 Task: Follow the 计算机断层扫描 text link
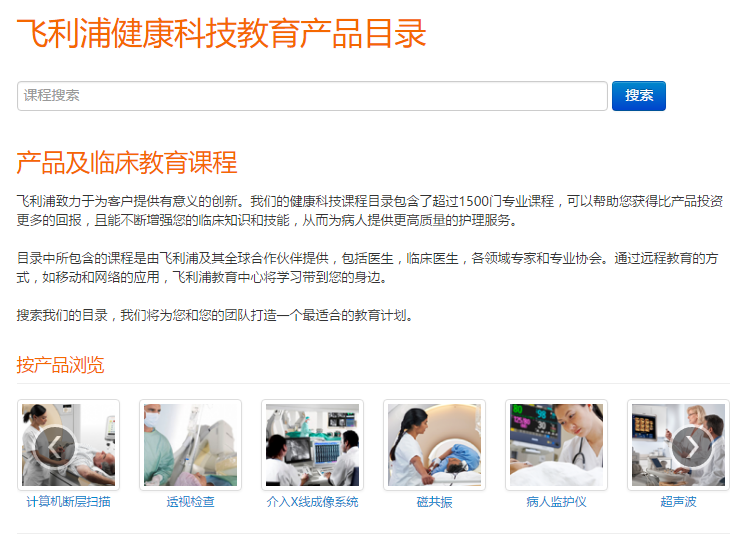pos(68,502)
